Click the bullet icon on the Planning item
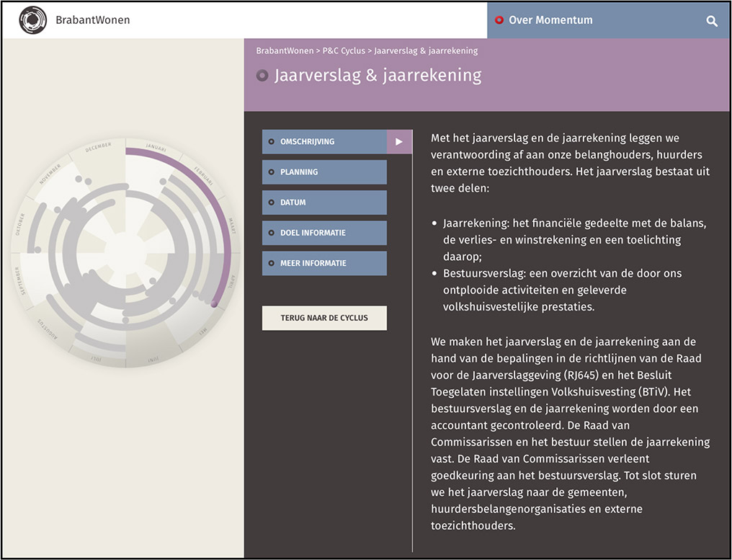This screenshot has height=560, width=732. point(271,172)
